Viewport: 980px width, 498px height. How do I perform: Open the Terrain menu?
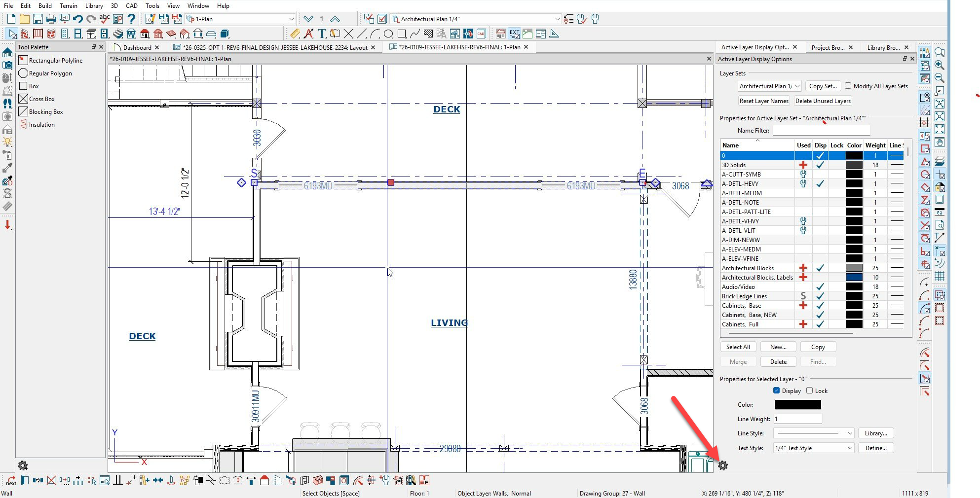click(69, 6)
